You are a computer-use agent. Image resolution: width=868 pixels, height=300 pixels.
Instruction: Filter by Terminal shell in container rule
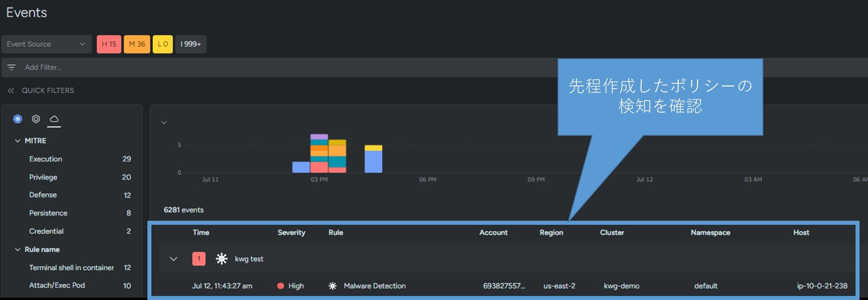71,268
